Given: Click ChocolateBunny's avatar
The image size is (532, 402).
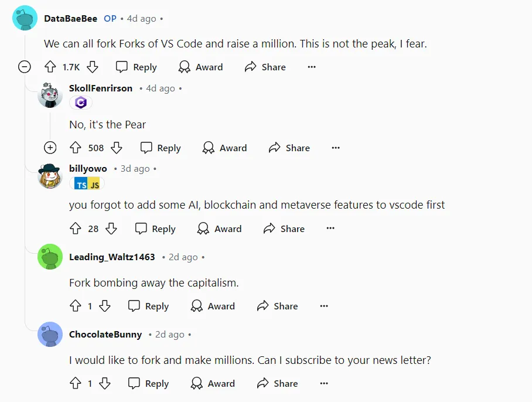Looking at the screenshot, I should [50, 335].
